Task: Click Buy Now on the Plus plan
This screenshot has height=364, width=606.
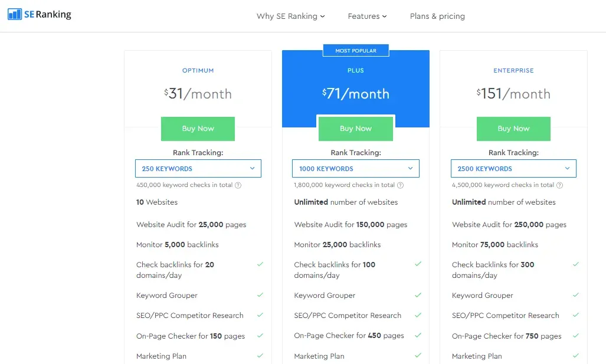Action: [355, 128]
